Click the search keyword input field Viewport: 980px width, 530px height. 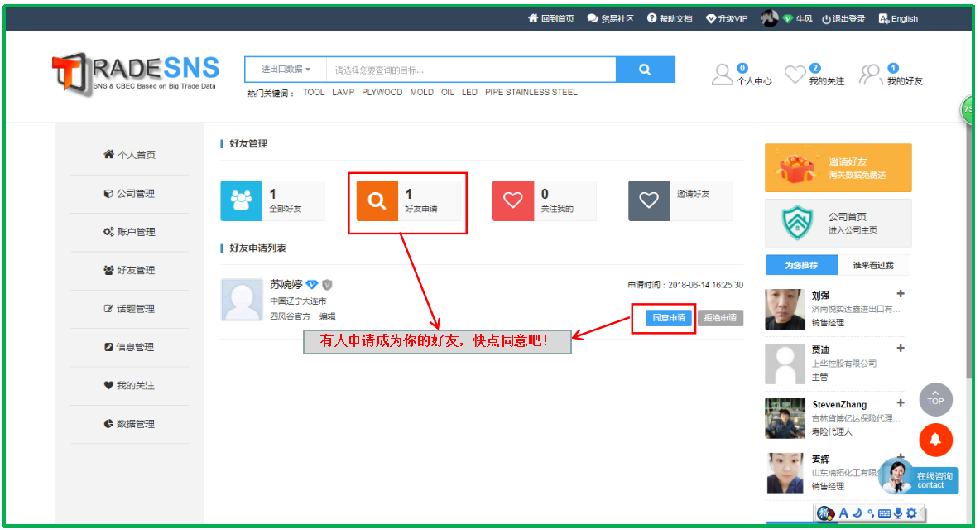coord(470,70)
